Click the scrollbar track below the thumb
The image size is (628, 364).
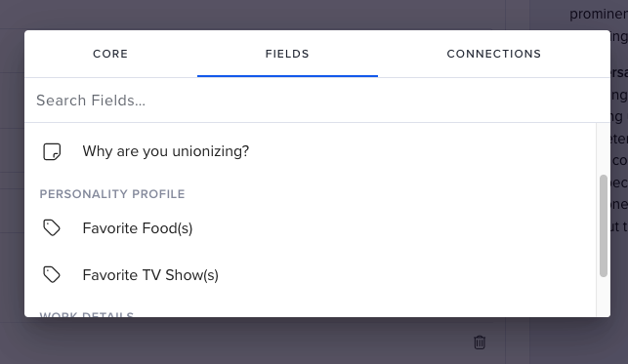pyautogui.click(x=604, y=297)
